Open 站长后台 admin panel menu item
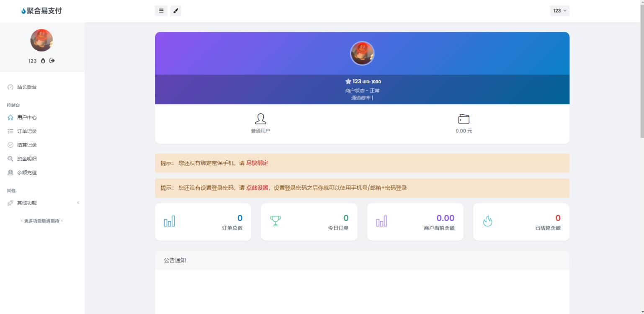644x314 pixels. click(27, 87)
